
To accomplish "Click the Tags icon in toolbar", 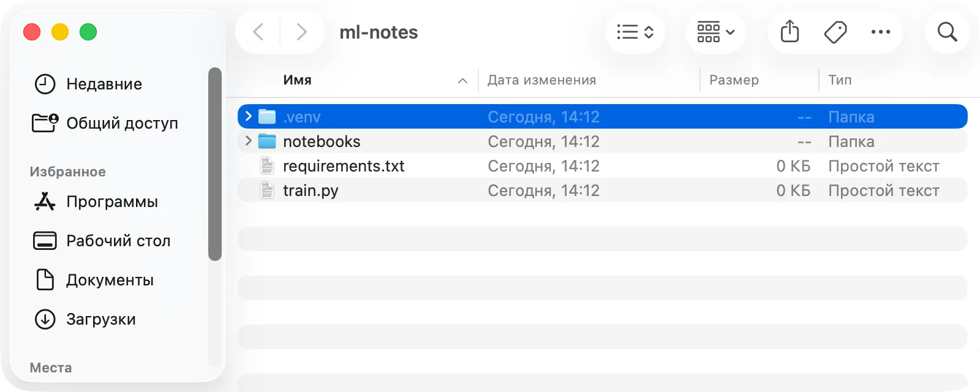I will 835,32.
